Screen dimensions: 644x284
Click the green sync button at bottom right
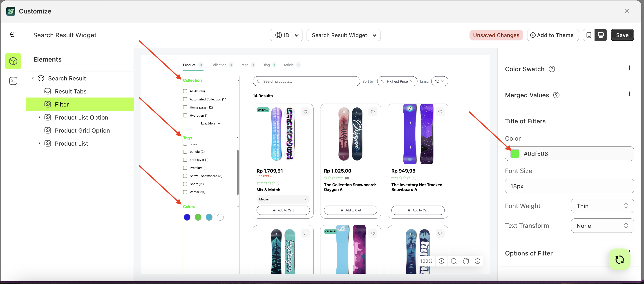619,259
